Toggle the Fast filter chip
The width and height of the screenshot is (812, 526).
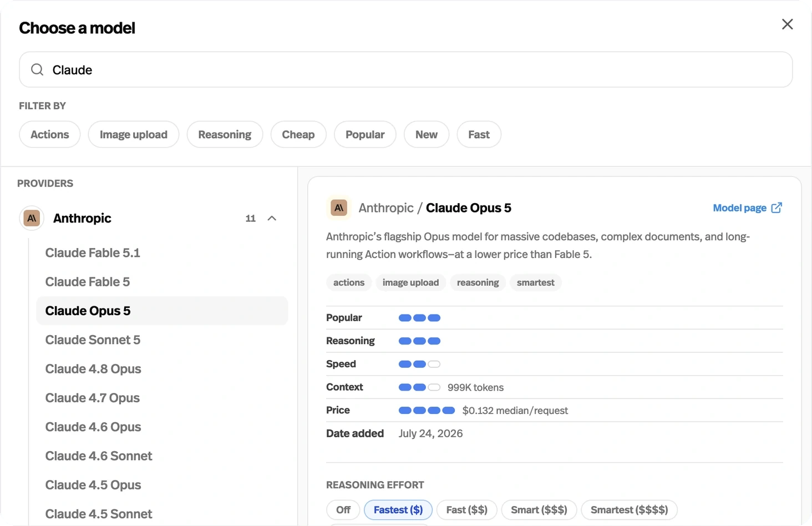coord(479,134)
